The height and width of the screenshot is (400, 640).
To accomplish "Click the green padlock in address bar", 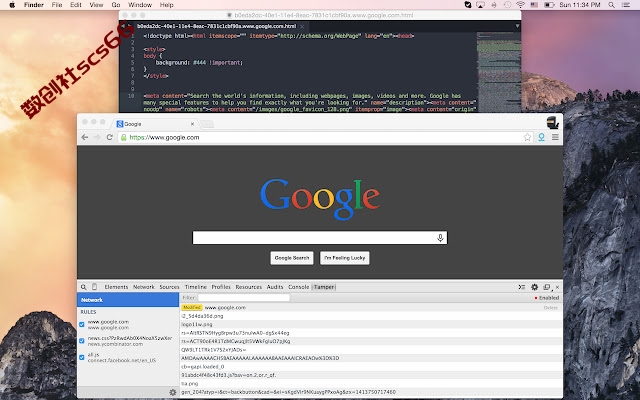I will click(x=124, y=138).
